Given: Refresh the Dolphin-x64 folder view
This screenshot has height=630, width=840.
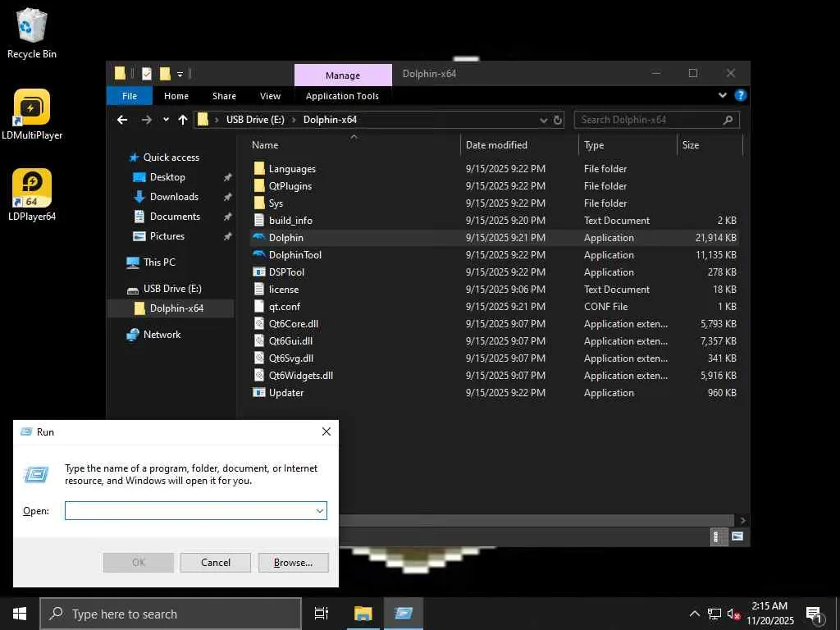Looking at the screenshot, I should click(x=558, y=120).
